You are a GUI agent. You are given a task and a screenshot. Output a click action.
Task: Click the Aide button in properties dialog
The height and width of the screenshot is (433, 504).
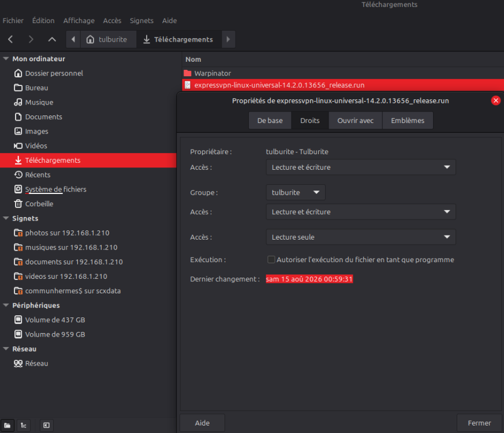[x=202, y=423]
